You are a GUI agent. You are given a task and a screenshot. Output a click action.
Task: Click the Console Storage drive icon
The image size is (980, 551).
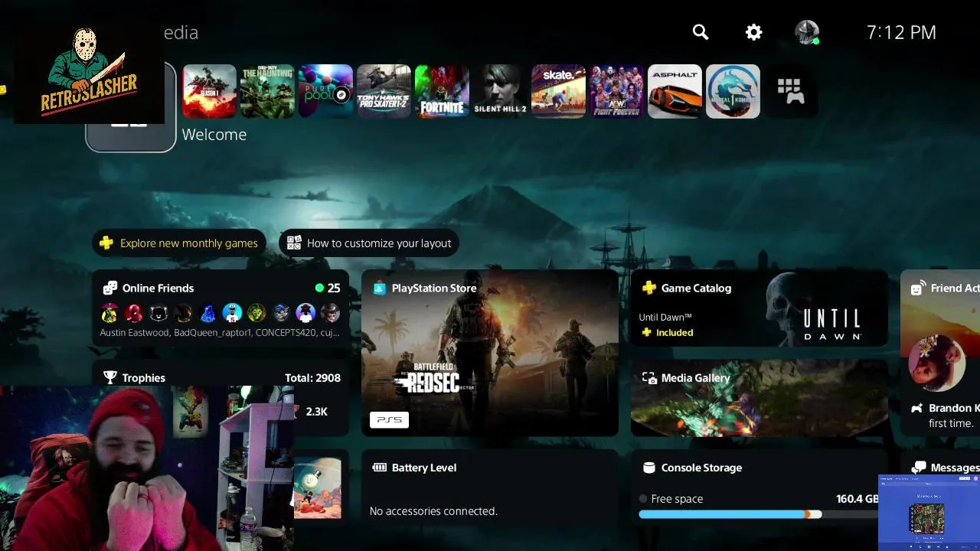648,468
